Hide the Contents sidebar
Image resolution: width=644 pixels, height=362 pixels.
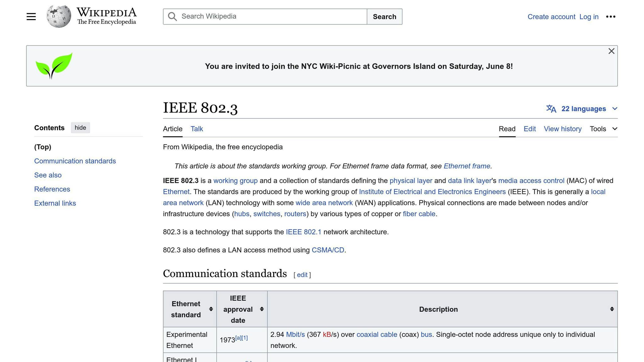pyautogui.click(x=80, y=128)
